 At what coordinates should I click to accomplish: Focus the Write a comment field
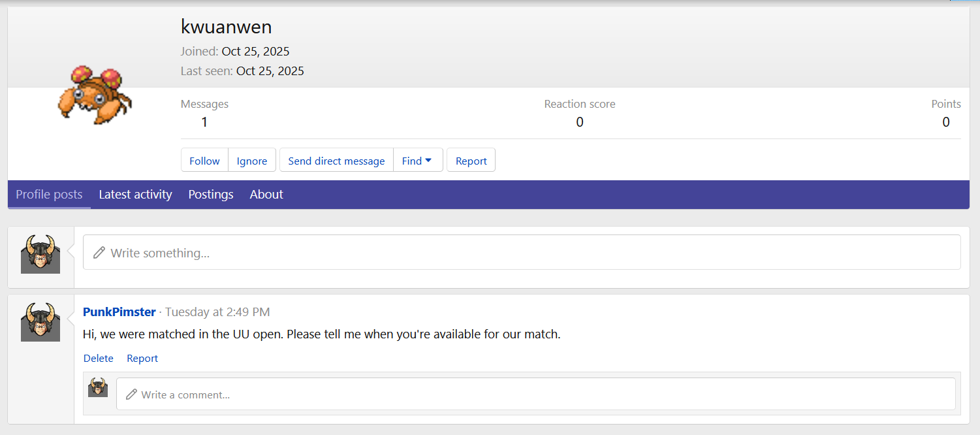coord(535,395)
